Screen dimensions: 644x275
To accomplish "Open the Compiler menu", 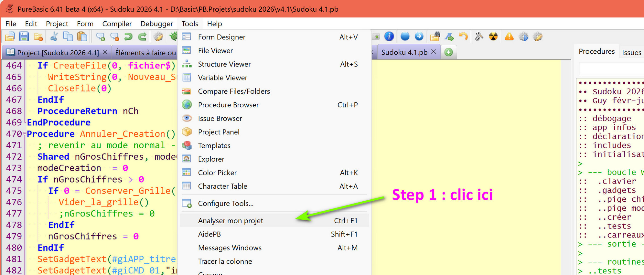I will click(117, 24).
